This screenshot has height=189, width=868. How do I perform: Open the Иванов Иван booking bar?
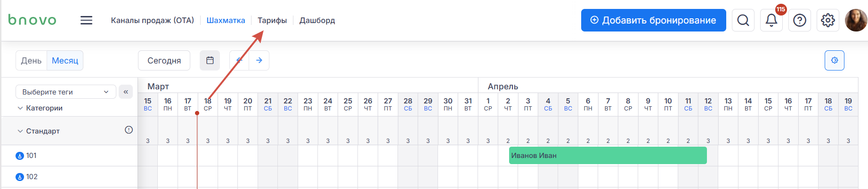(608, 156)
